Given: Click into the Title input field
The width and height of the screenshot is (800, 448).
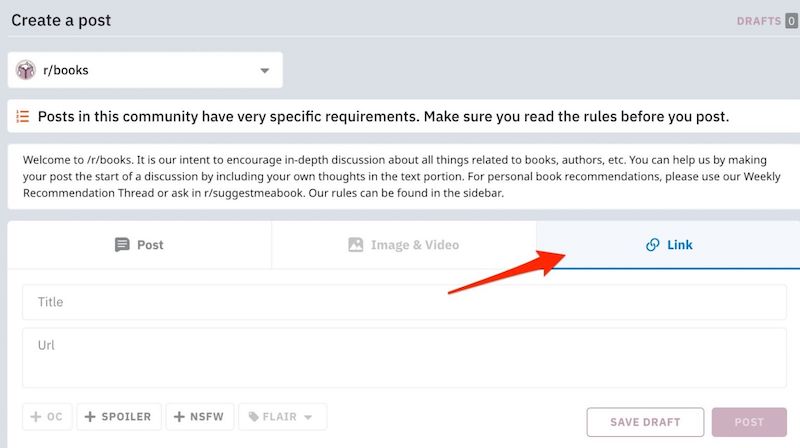Looking at the screenshot, I should (x=404, y=302).
